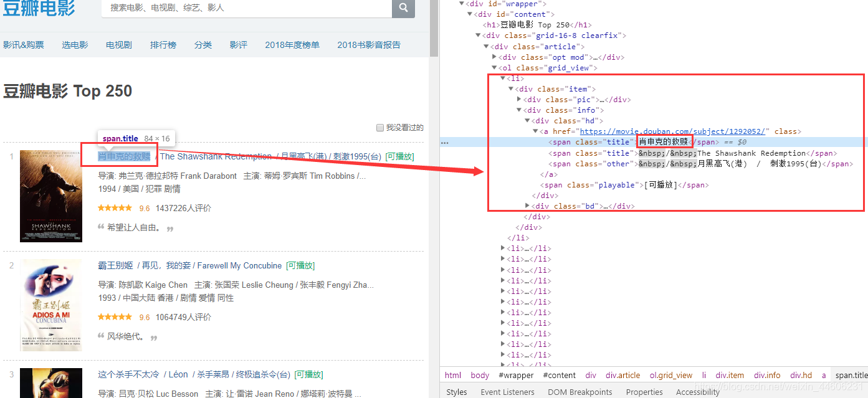Image resolution: width=868 pixels, height=398 pixels.
Task: Collapse the div class="article" node
Action: [x=487, y=47]
